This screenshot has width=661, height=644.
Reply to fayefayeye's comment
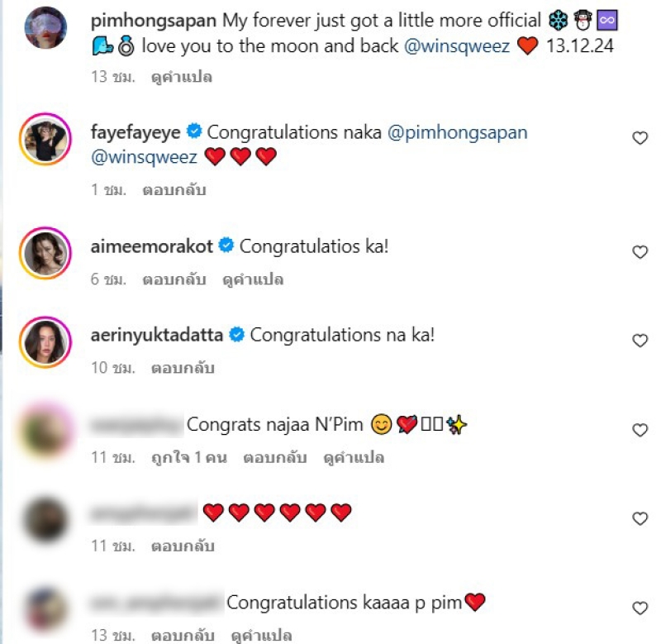pyautogui.click(x=174, y=190)
